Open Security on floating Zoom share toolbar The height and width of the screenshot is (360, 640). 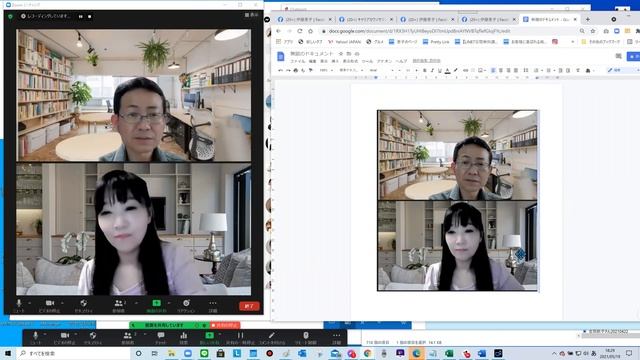point(93,338)
